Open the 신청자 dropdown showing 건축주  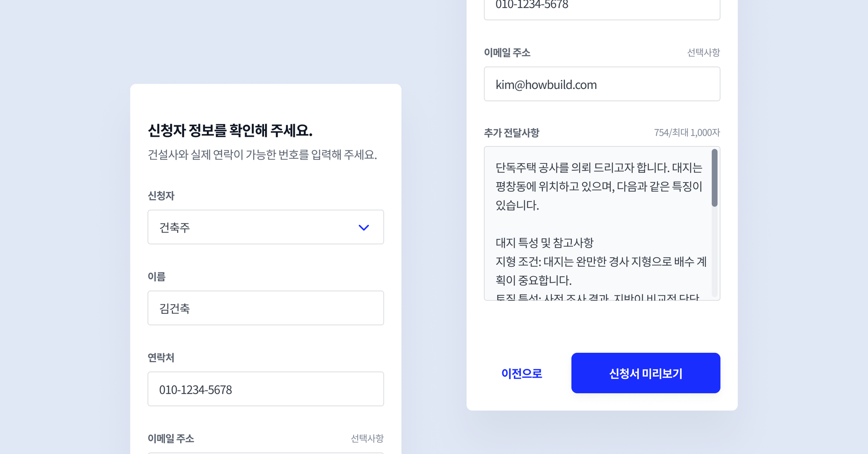(x=266, y=227)
